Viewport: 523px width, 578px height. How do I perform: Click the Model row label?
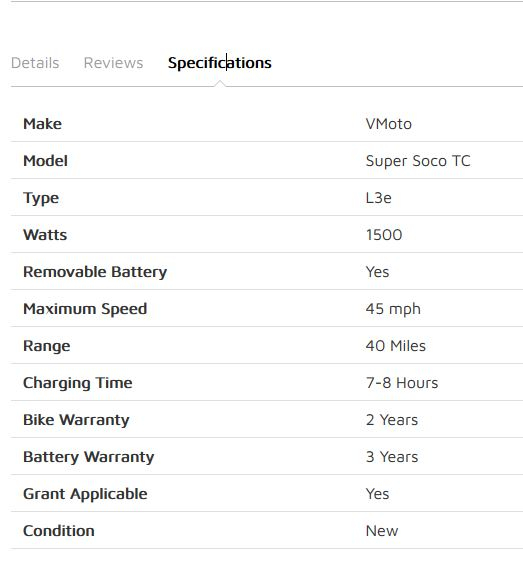(x=45, y=161)
